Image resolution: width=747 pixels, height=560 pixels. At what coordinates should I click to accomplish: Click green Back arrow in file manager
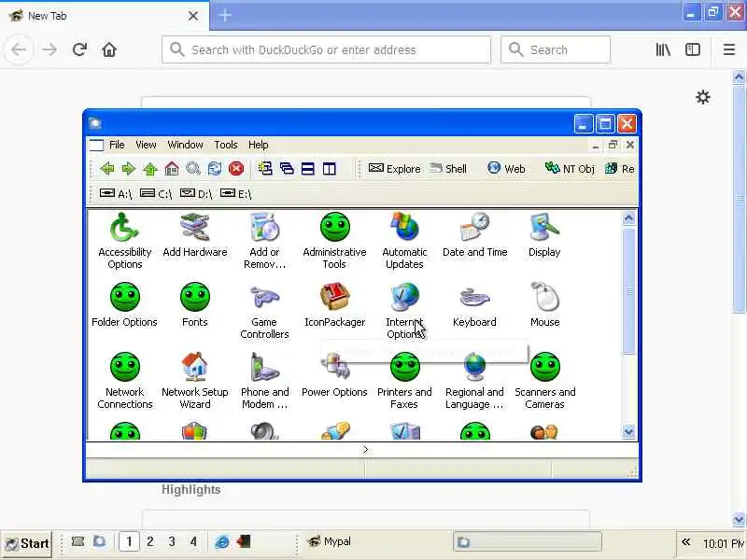[x=107, y=169]
